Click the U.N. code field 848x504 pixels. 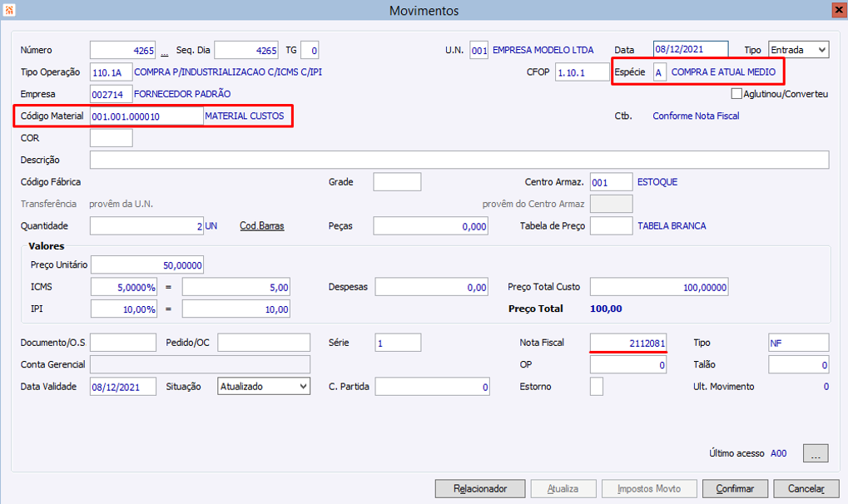click(479, 50)
